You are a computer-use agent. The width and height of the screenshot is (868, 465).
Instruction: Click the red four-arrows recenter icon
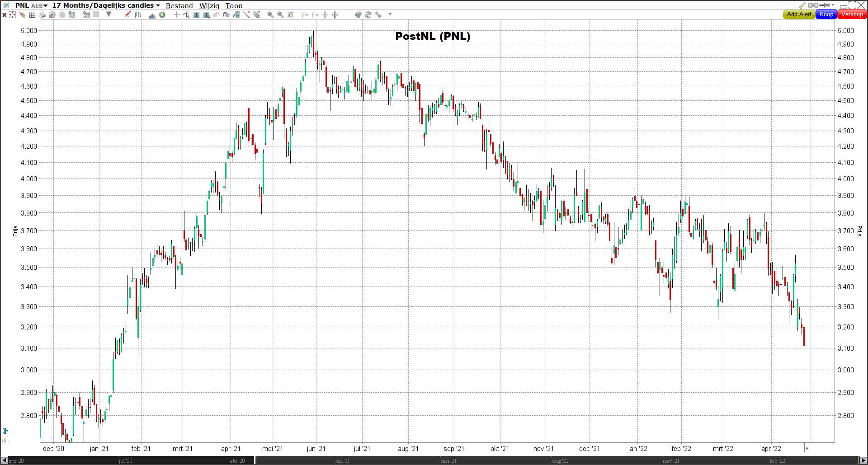12,14
